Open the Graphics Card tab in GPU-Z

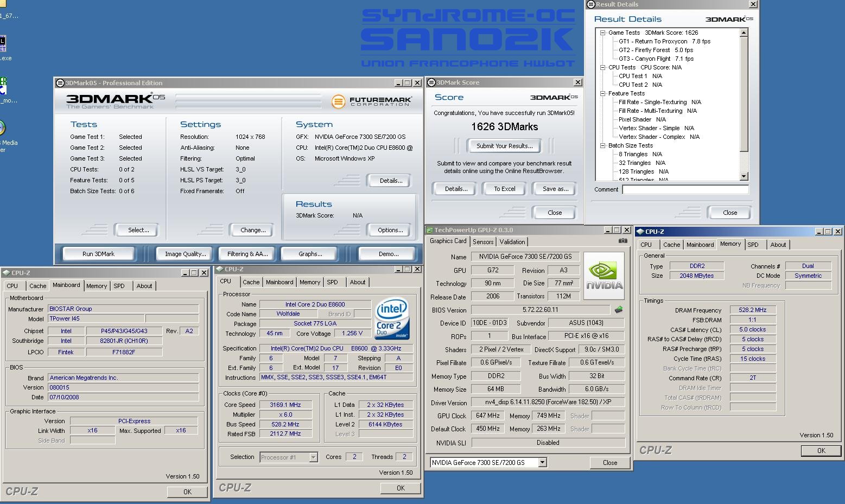(448, 241)
